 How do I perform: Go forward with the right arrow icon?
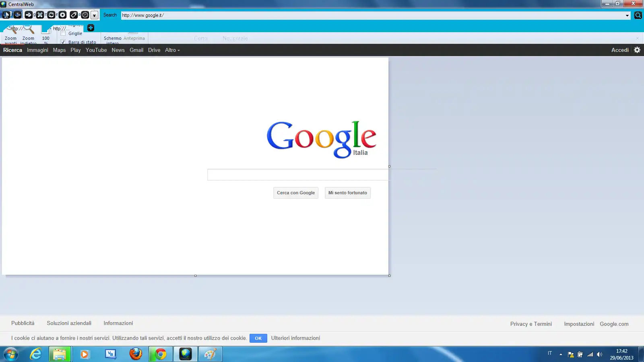tap(29, 15)
